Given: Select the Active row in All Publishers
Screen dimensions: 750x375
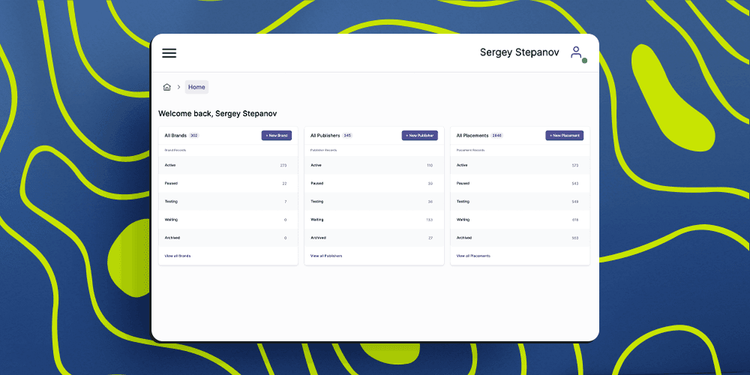Looking at the screenshot, I should [x=374, y=165].
